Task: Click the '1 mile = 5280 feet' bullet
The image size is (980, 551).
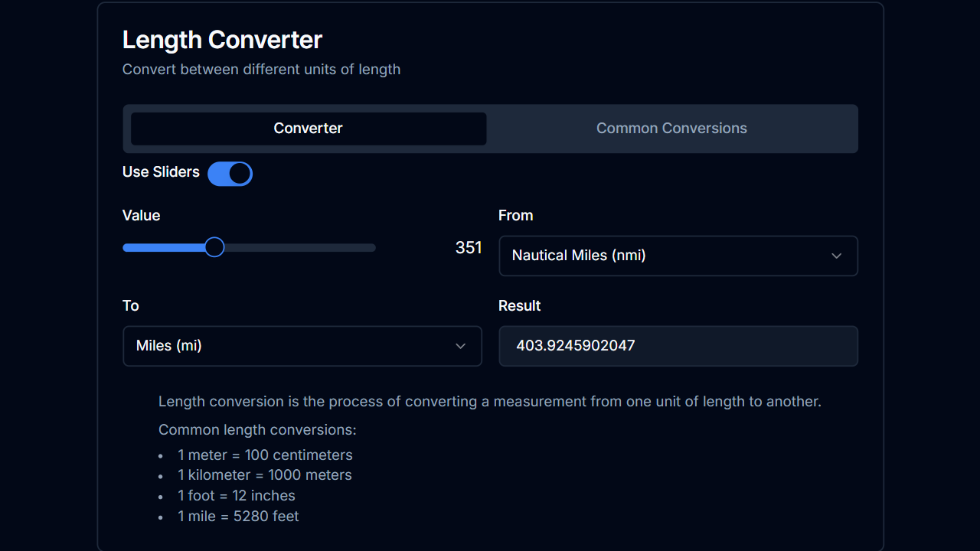Action: [238, 516]
